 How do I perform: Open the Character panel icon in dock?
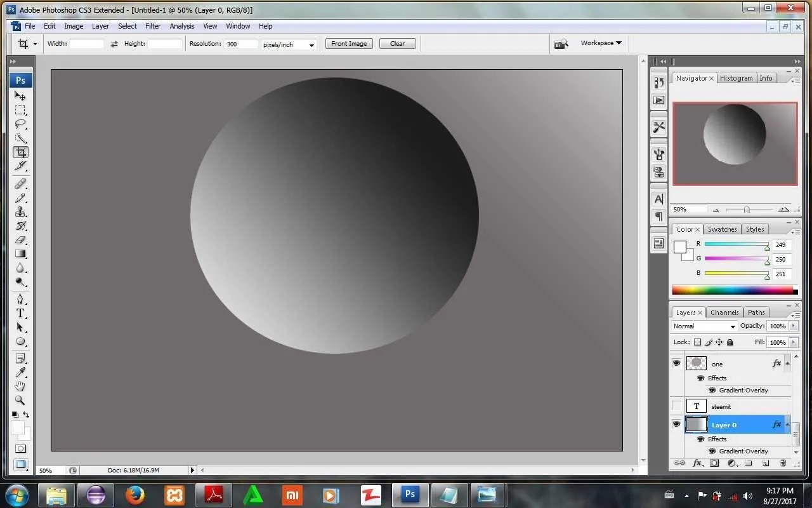click(x=658, y=199)
